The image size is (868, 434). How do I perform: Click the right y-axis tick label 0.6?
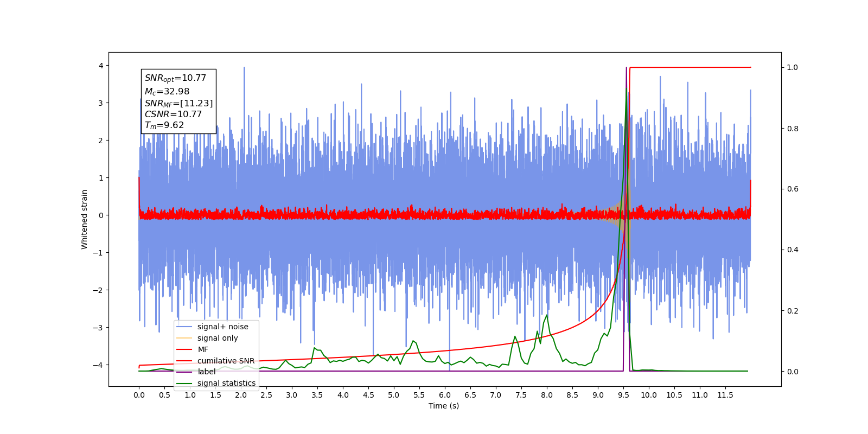coord(793,189)
